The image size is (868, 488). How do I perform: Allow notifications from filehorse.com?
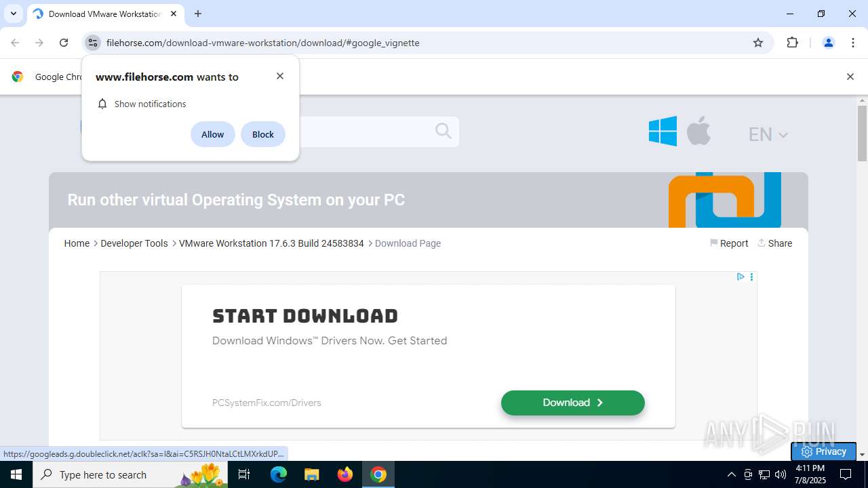point(212,134)
